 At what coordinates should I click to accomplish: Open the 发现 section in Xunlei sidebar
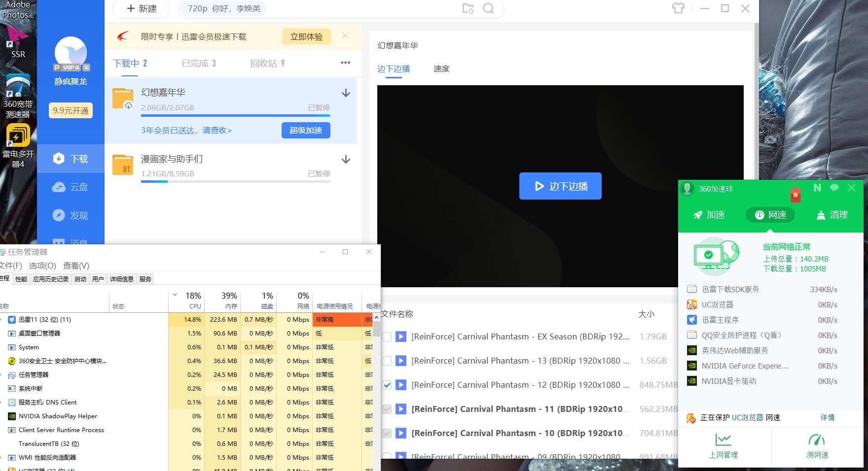[71, 215]
